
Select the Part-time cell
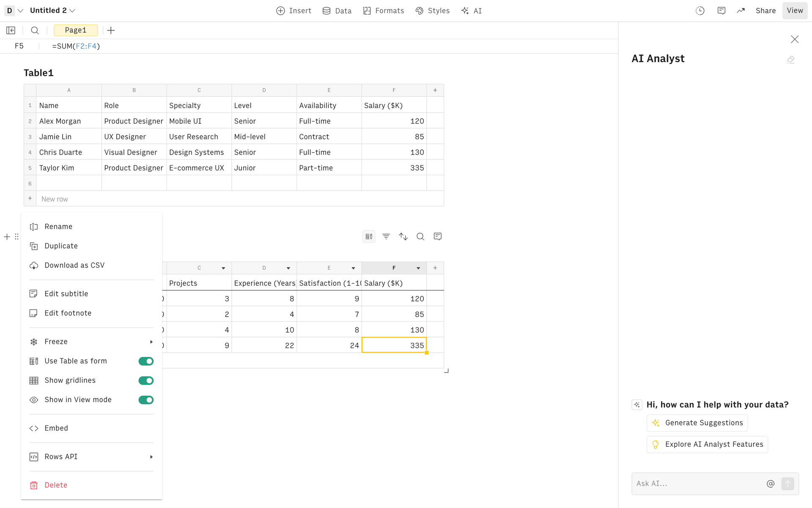coord(329,168)
